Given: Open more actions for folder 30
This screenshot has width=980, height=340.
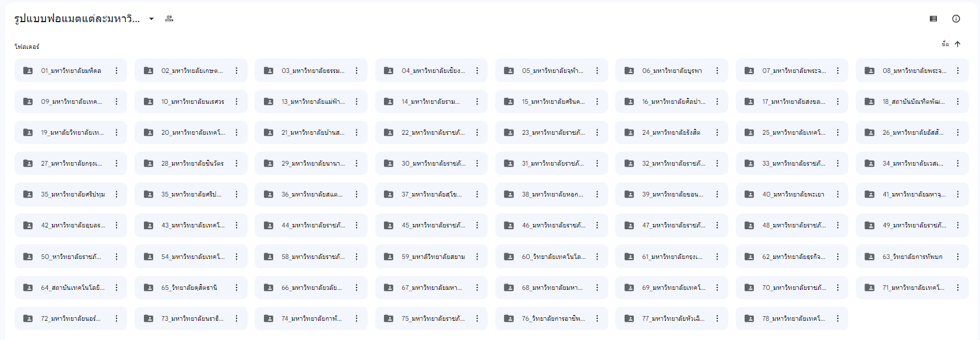Looking at the screenshot, I should [477, 163].
